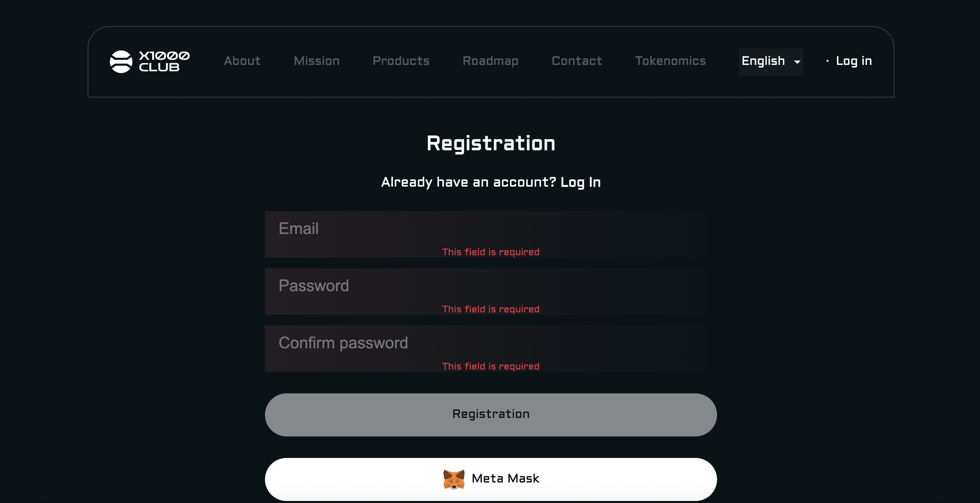Go to the Mission section

316,61
